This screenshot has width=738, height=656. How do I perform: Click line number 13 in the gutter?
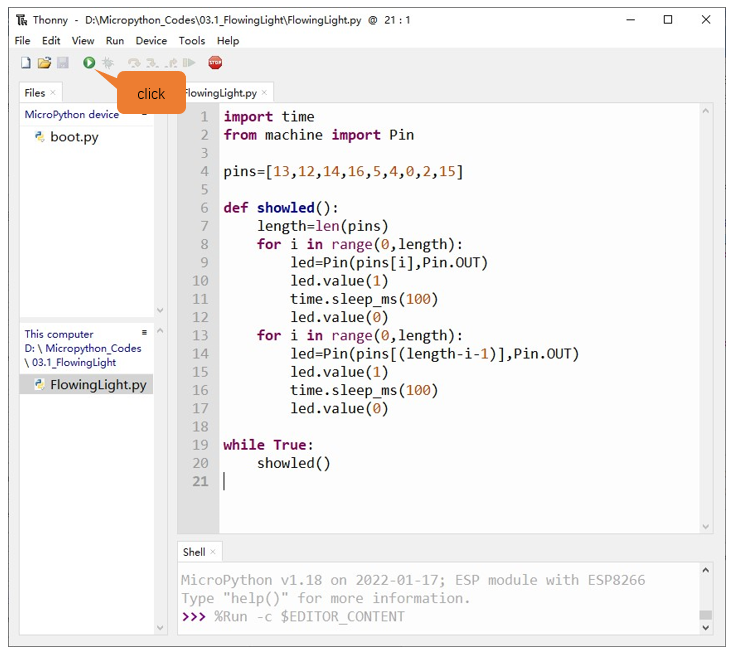point(200,336)
